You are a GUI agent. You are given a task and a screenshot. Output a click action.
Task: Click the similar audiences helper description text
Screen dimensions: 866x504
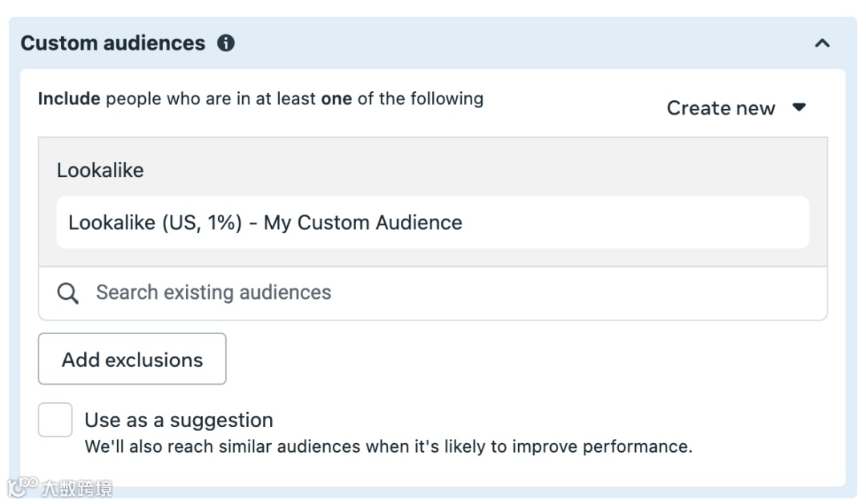(388, 446)
